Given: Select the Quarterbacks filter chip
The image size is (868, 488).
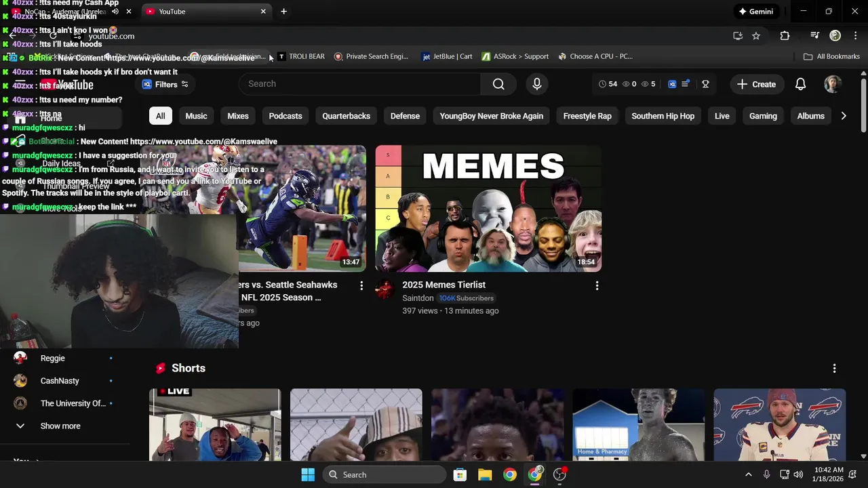Looking at the screenshot, I should [x=346, y=116].
